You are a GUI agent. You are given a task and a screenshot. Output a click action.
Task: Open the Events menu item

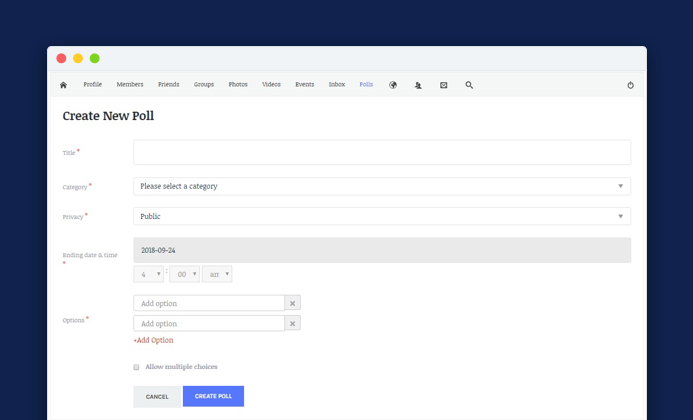point(305,84)
